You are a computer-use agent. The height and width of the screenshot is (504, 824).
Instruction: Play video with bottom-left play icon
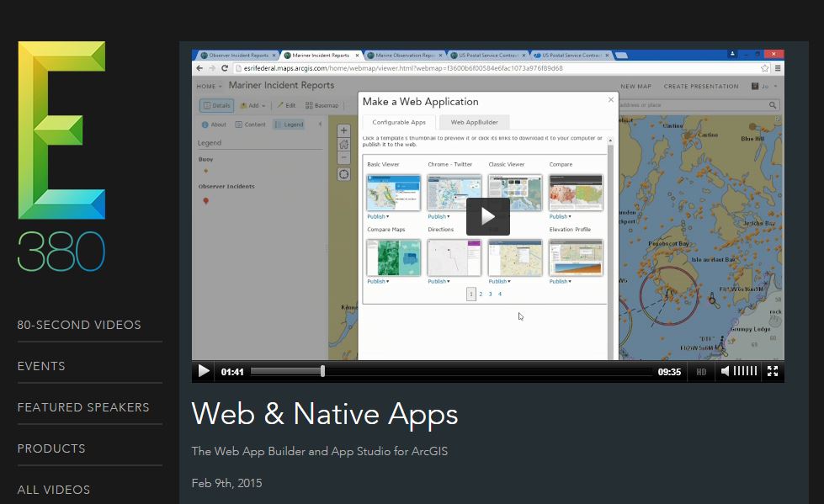coord(204,371)
